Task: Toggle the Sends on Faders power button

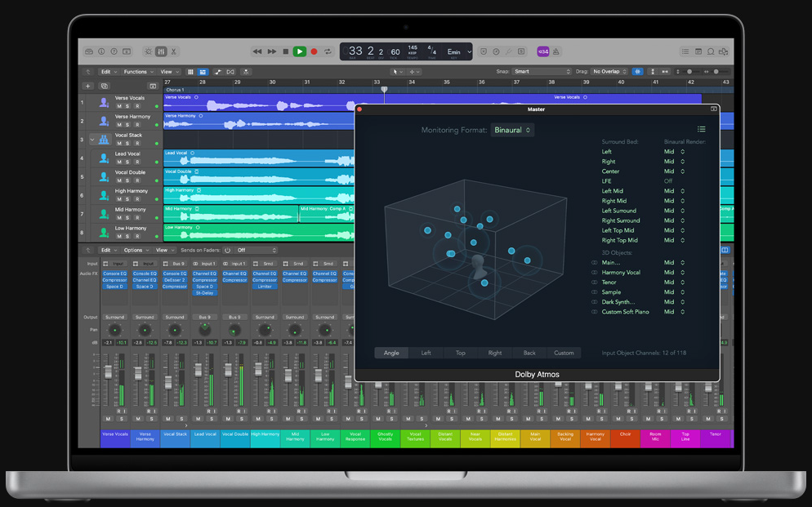Action: pyautogui.click(x=227, y=250)
